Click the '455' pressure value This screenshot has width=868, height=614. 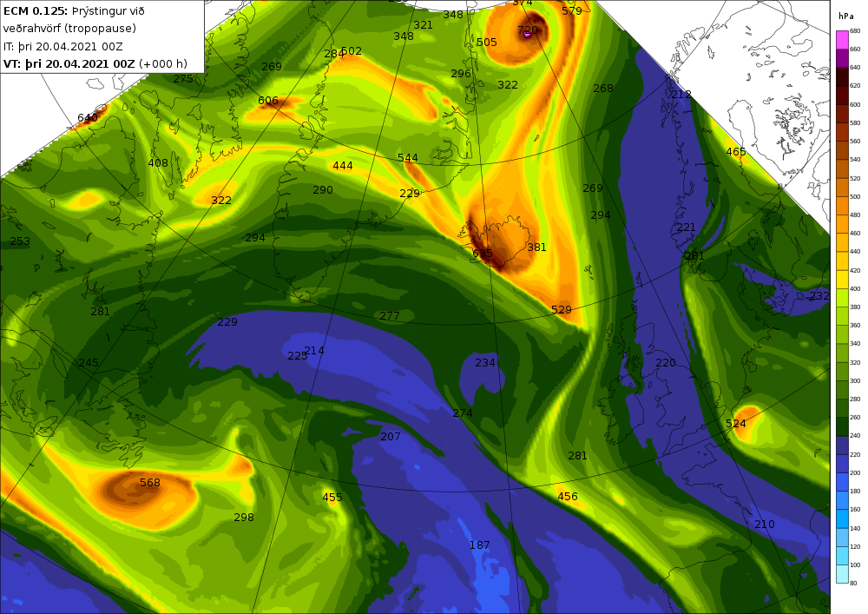332,497
